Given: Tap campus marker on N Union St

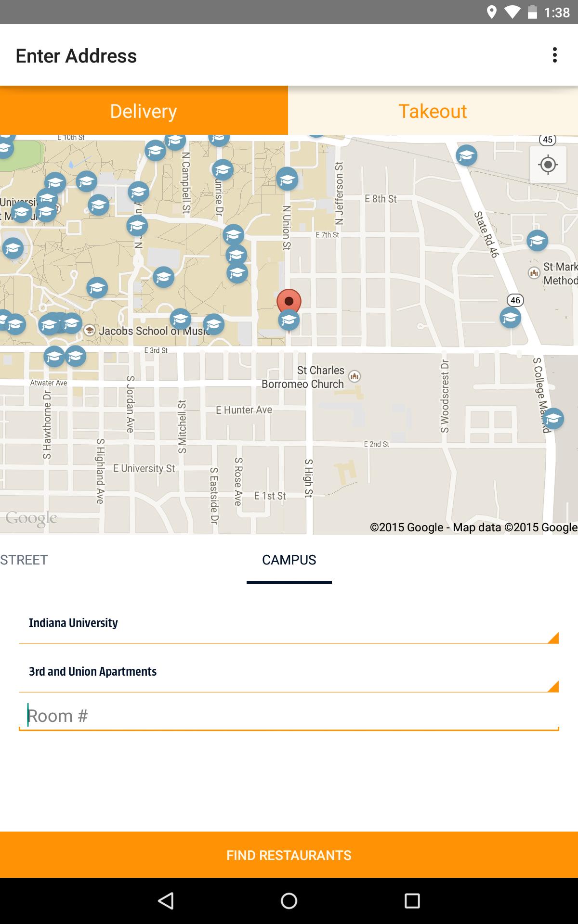Looking at the screenshot, I should 287,179.
